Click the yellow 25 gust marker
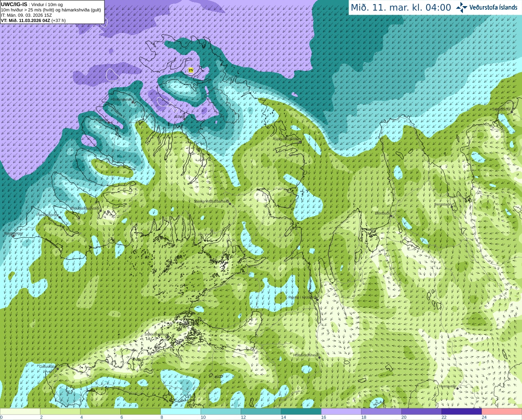 click(190, 70)
